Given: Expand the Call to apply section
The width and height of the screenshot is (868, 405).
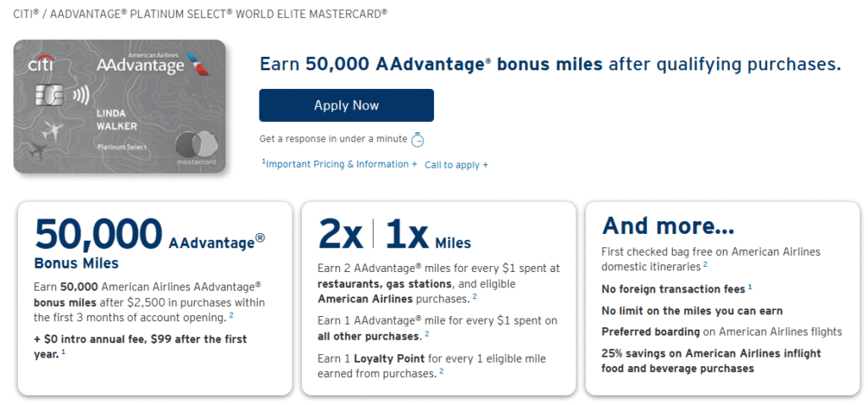Looking at the screenshot, I should pos(456,165).
